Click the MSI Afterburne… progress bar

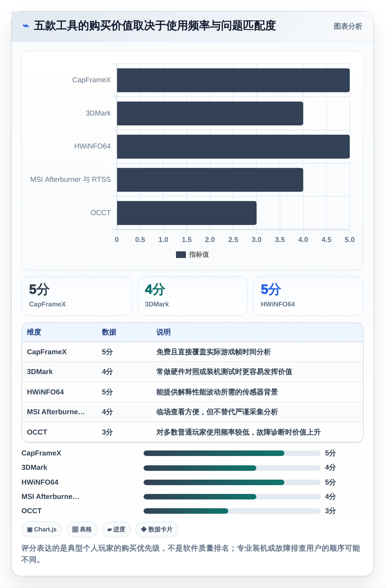[232, 497]
